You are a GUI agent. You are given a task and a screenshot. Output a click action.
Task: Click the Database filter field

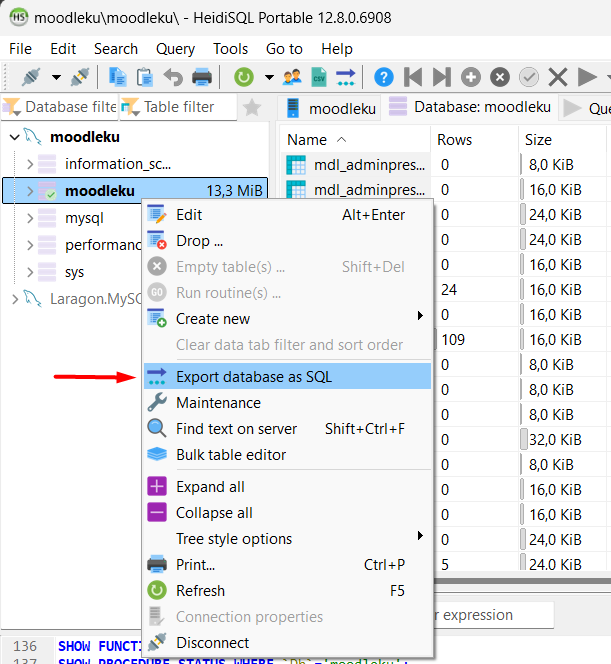point(60,107)
